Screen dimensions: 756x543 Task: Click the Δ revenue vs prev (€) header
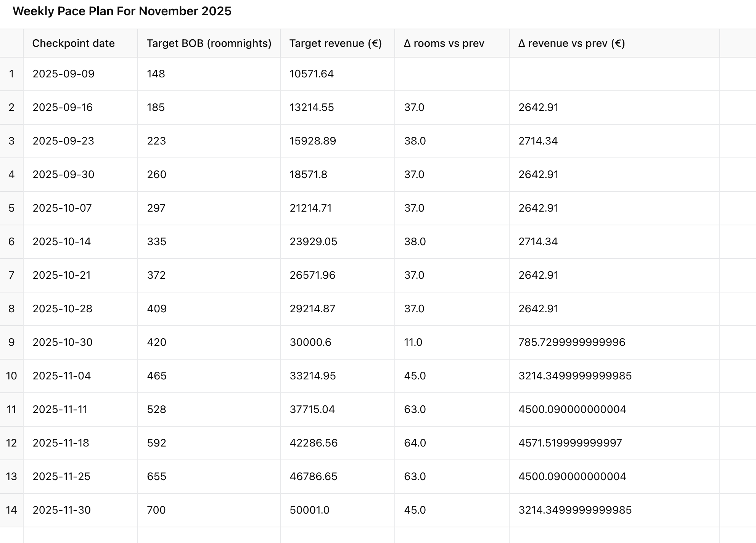click(571, 43)
